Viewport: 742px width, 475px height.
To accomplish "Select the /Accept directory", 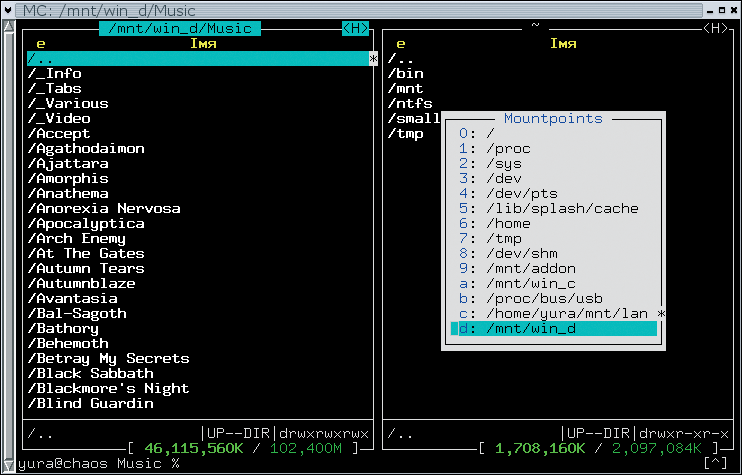I will point(59,134).
